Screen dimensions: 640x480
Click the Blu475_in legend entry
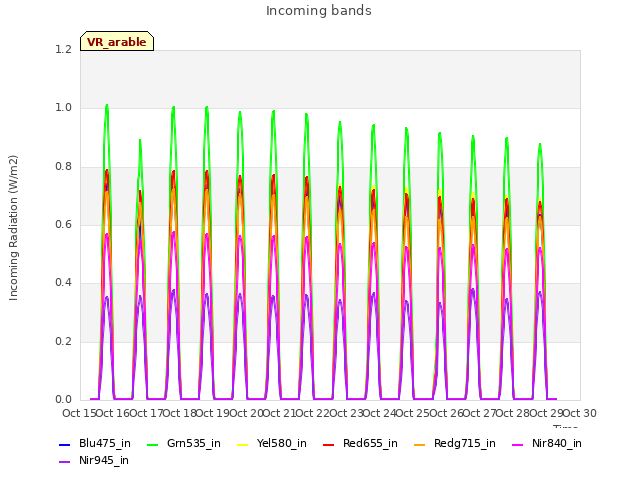[95, 443]
